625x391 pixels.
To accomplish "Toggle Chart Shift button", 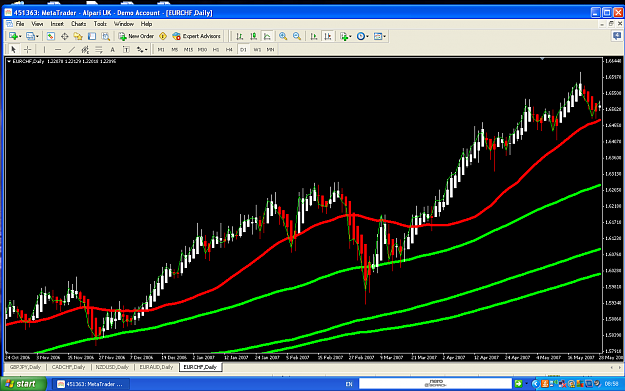I will pos(328,36).
